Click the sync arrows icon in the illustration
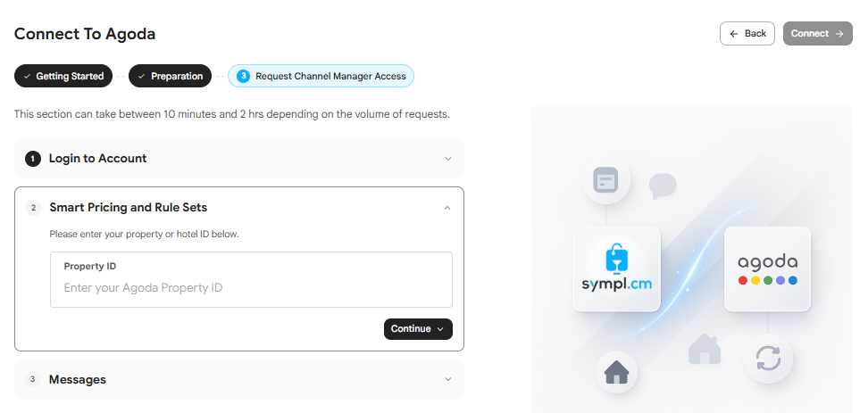 768,359
